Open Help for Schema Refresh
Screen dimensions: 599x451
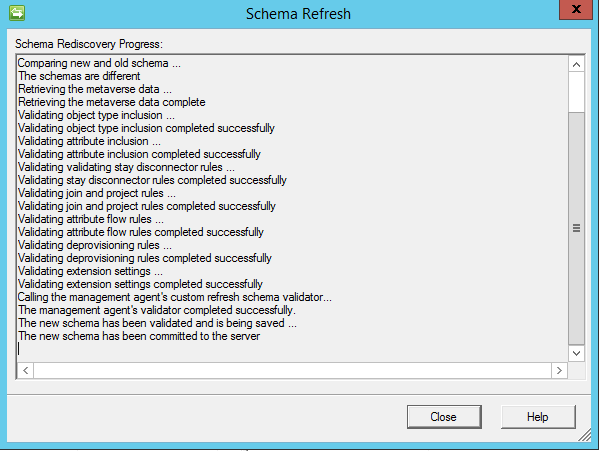pos(538,417)
